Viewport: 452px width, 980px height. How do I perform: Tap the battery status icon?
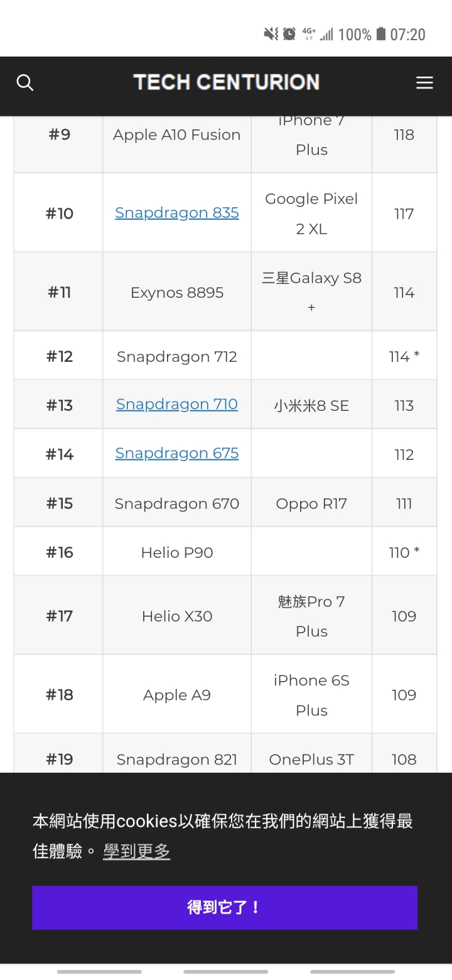[381, 34]
